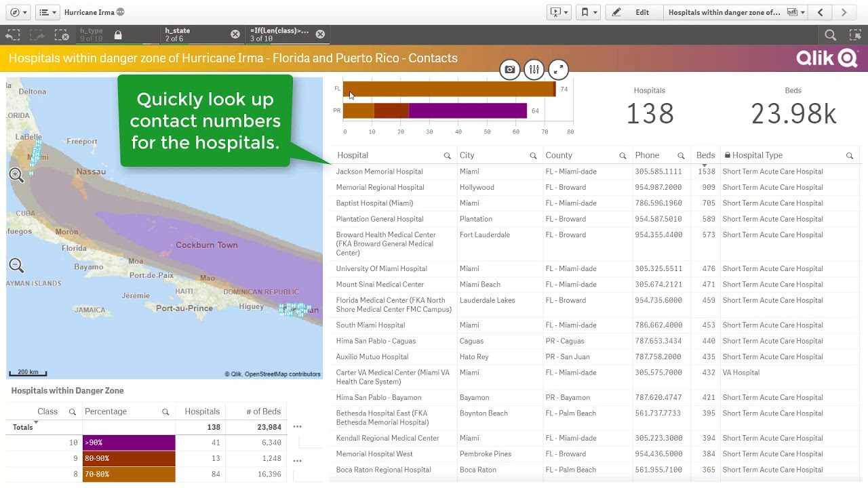Zoom out on the map

[16, 265]
